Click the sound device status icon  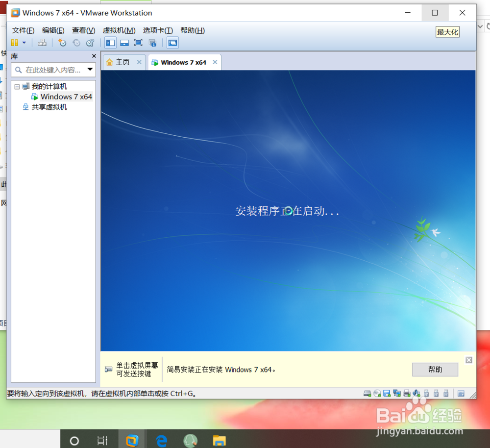tap(416, 393)
